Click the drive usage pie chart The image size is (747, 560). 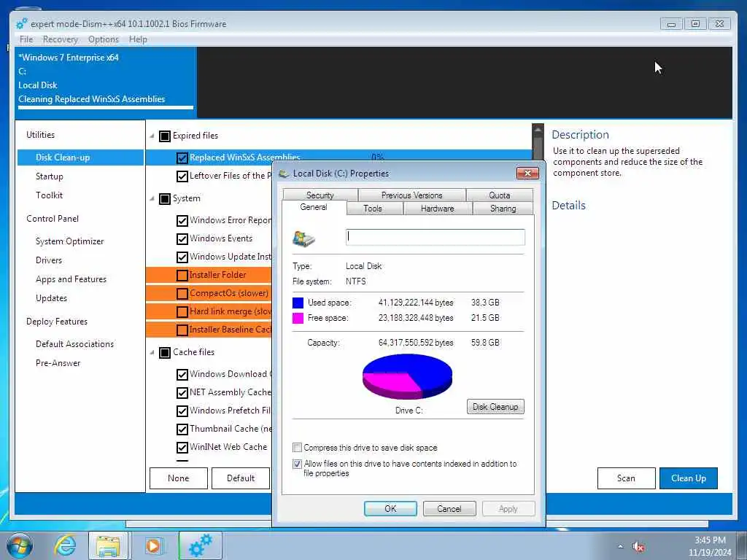[407, 376]
